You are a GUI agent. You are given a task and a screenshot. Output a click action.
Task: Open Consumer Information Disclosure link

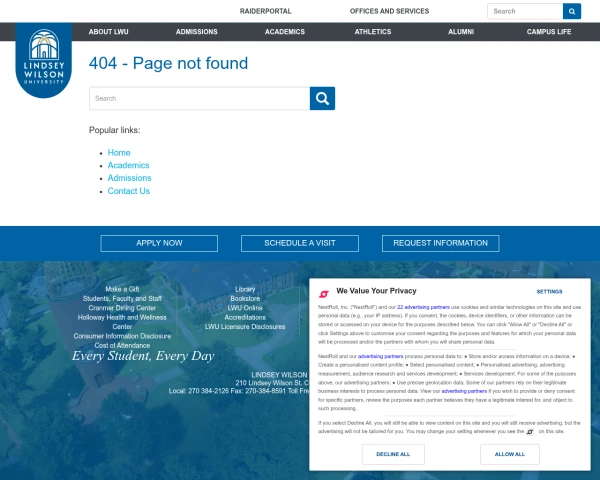122,336
